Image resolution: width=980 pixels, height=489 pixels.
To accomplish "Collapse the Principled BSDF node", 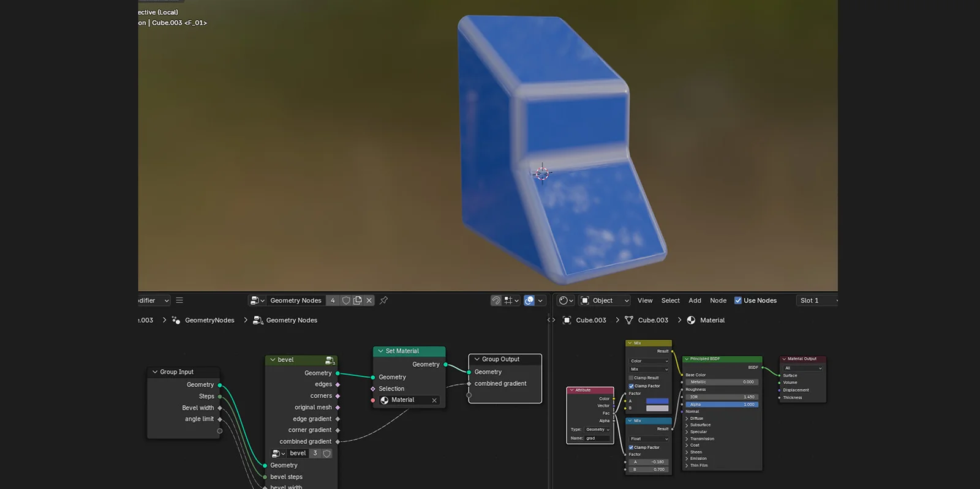I will [687, 359].
